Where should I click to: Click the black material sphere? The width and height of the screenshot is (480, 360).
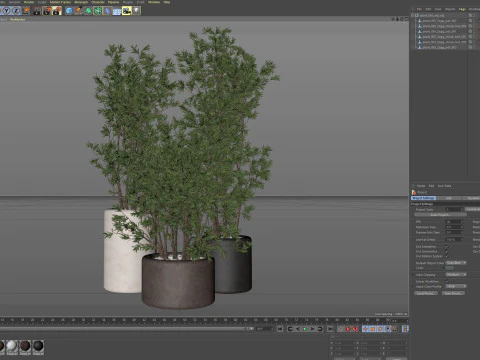pyautogui.click(x=38, y=346)
